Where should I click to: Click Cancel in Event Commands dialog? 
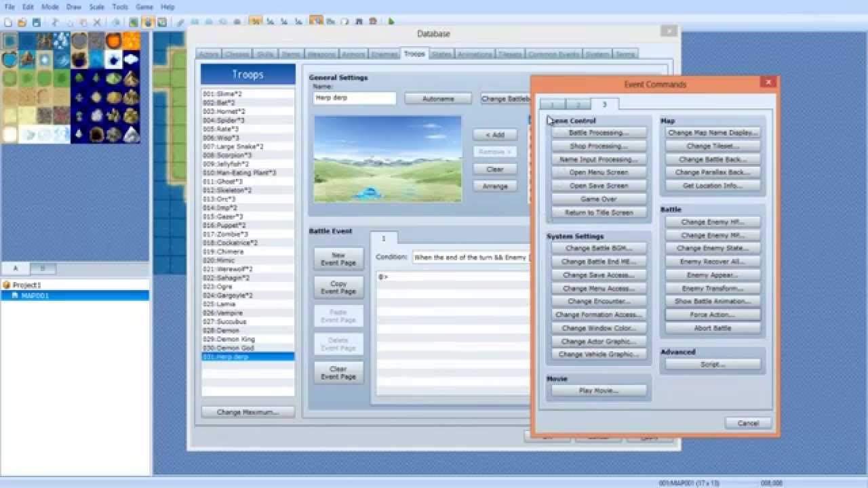(748, 423)
